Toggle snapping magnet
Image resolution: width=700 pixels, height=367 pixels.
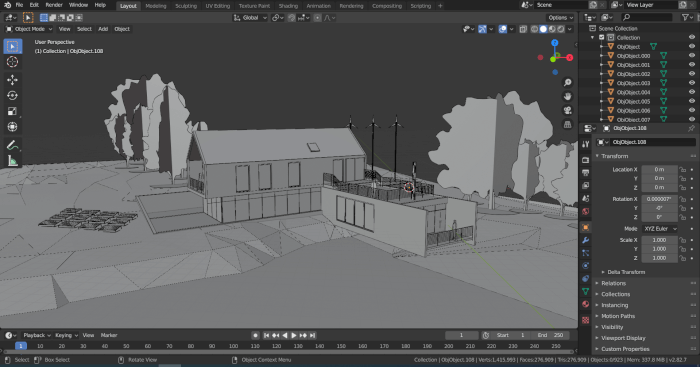292,18
